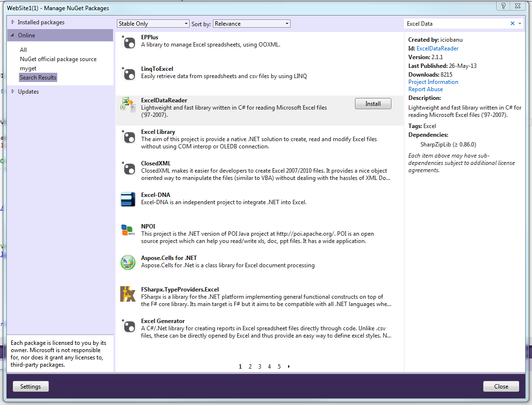Screen dimensions: 532x405
Task: Open the Help question mark button
Action: (503, 6)
